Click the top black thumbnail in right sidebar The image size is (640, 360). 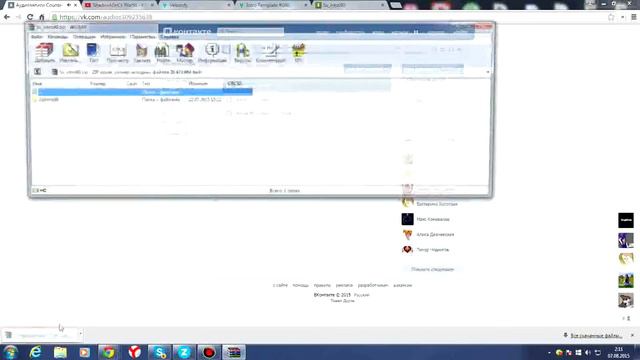click(626, 220)
